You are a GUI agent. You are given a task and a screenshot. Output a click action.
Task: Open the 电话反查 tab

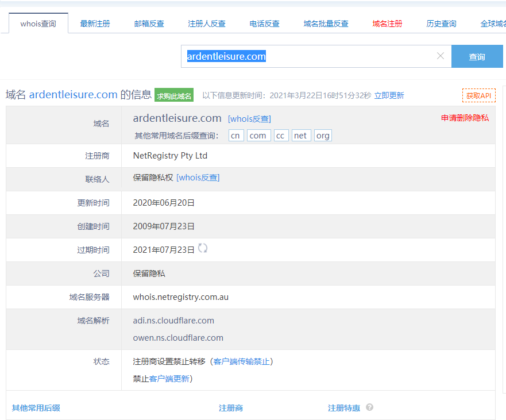tap(264, 24)
